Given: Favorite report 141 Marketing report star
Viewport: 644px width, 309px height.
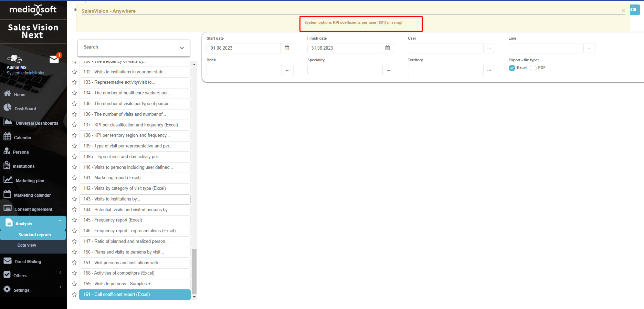Looking at the screenshot, I should 74,178.
